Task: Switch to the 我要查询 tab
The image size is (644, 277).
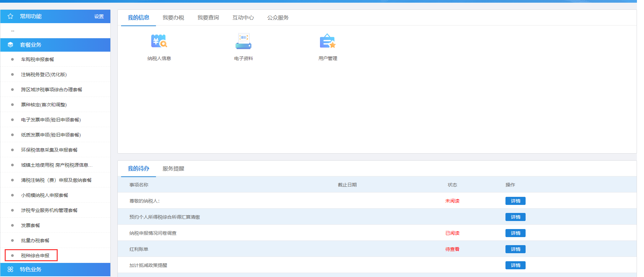Action: (208, 17)
